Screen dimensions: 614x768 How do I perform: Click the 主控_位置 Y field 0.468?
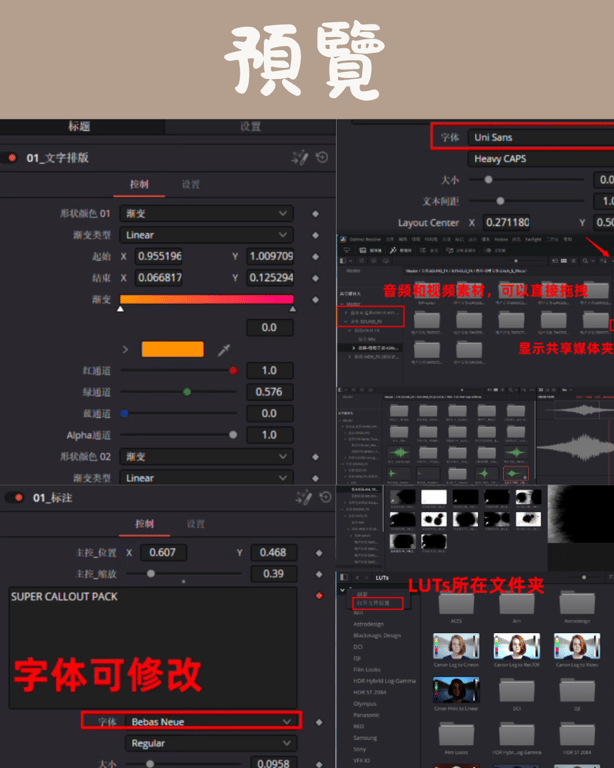[x=274, y=552]
